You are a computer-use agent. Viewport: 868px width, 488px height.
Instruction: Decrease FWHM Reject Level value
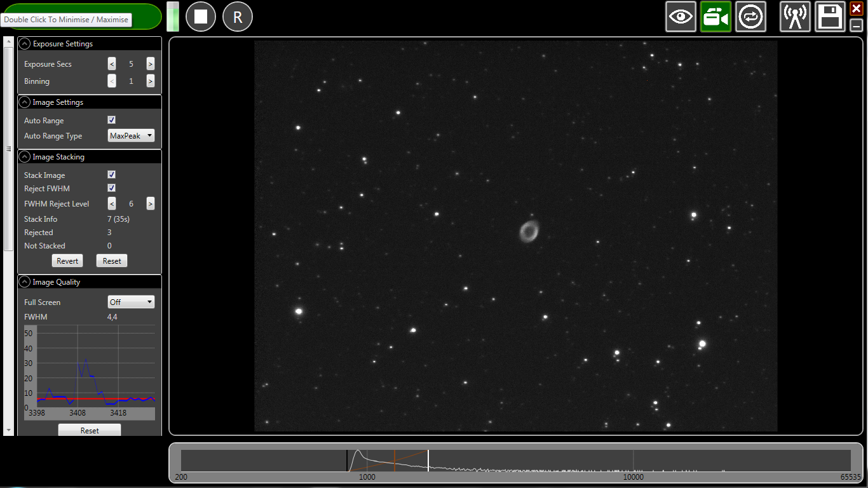tap(112, 204)
